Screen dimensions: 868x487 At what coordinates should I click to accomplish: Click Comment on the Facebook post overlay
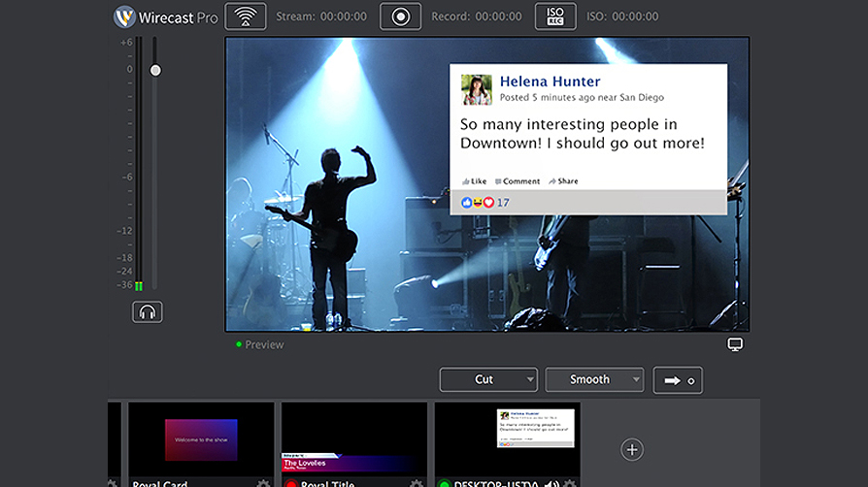(517, 181)
